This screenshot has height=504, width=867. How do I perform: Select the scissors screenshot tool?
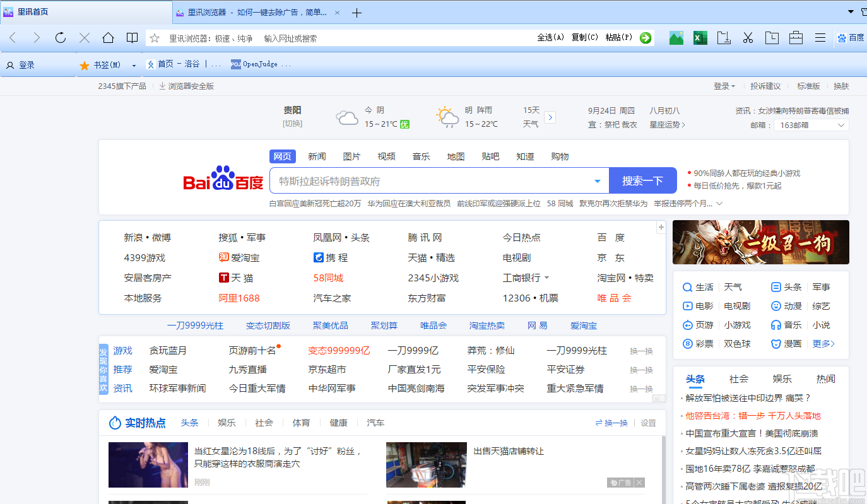coord(748,38)
